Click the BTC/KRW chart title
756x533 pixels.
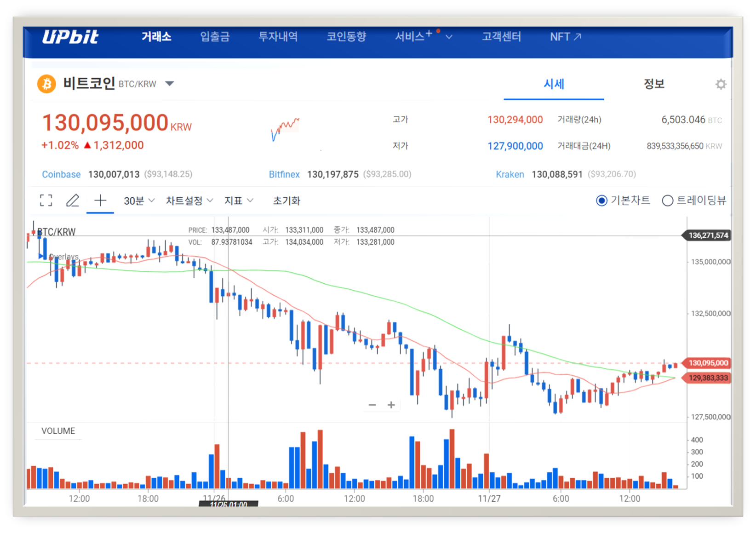pos(56,232)
